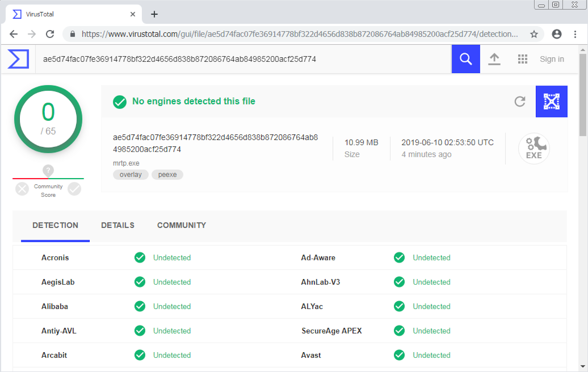
Task: Click the page vertical scrollbar thumb
Action: (583, 95)
